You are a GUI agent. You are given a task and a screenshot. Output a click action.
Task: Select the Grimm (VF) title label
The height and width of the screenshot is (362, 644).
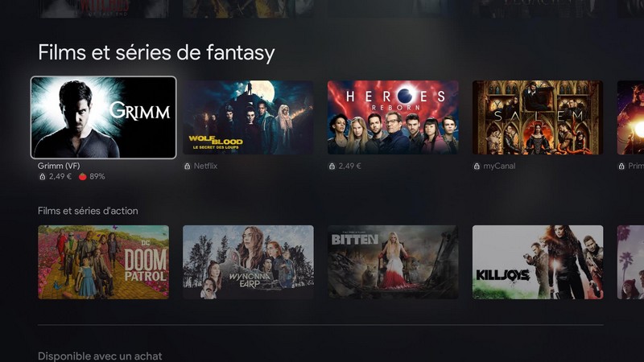59,166
